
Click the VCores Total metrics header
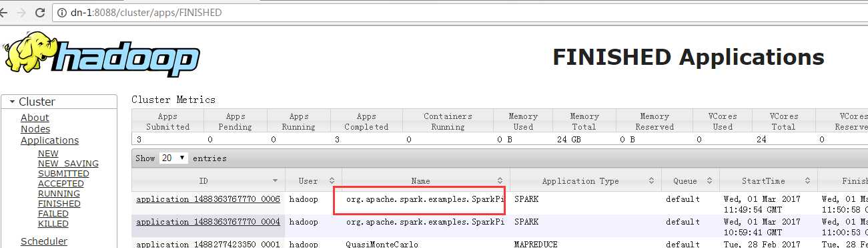[x=784, y=121]
